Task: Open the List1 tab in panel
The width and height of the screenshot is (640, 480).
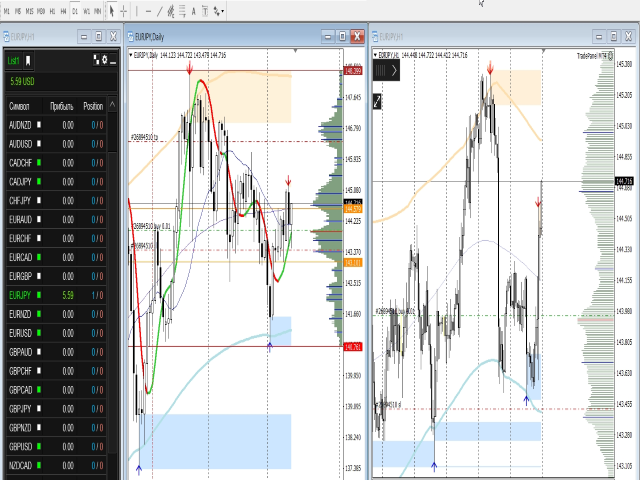Action: pyautogui.click(x=13, y=61)
